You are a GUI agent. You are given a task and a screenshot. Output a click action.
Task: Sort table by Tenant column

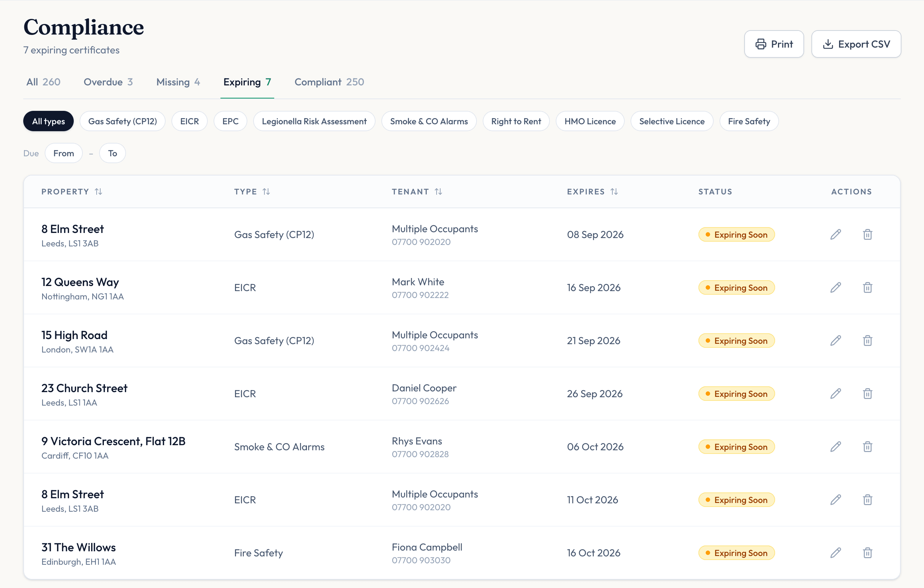[417, 192]
